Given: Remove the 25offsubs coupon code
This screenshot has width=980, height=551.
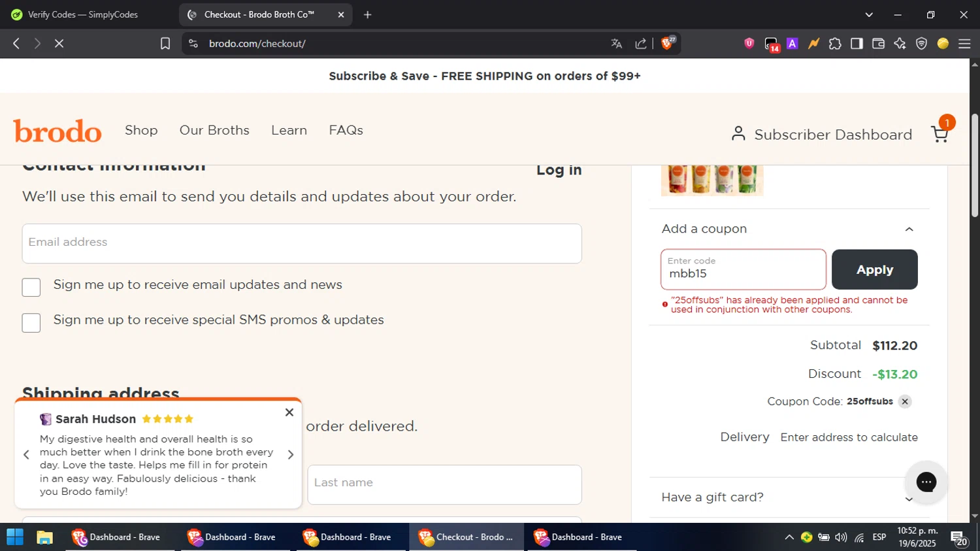Looking at the screenshot, I should click(x=905, y=401).
